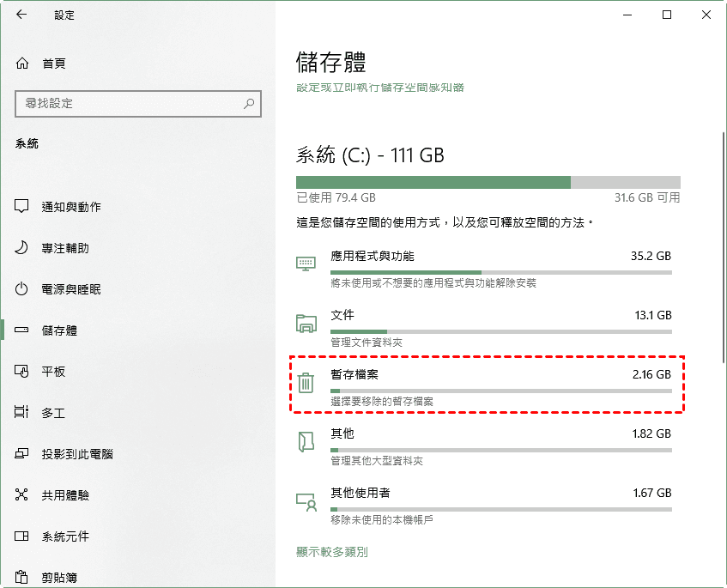This screenshot has height=588, width=727.
Task: Click the back arrow in title bar
Action: coord(21,15)
